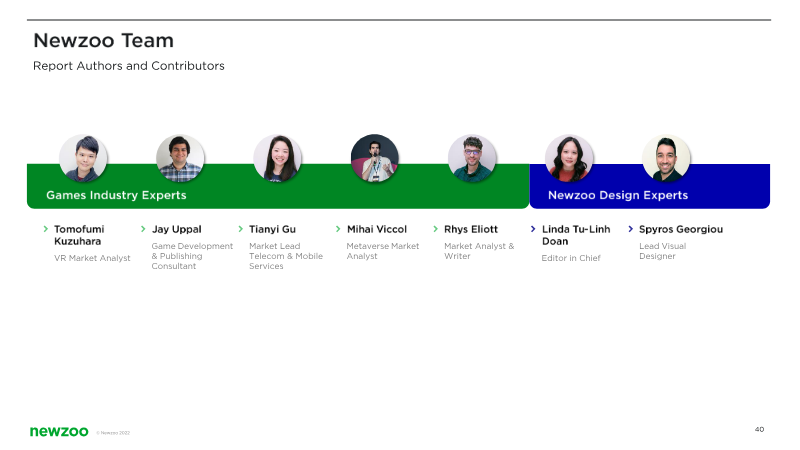Click the Rhys Eliott name text
800x450 pixels.
[470, 229]
